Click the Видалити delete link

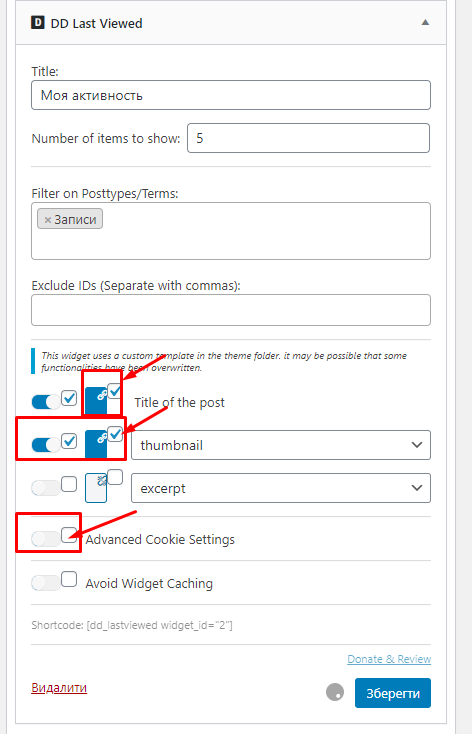(59, 688)
